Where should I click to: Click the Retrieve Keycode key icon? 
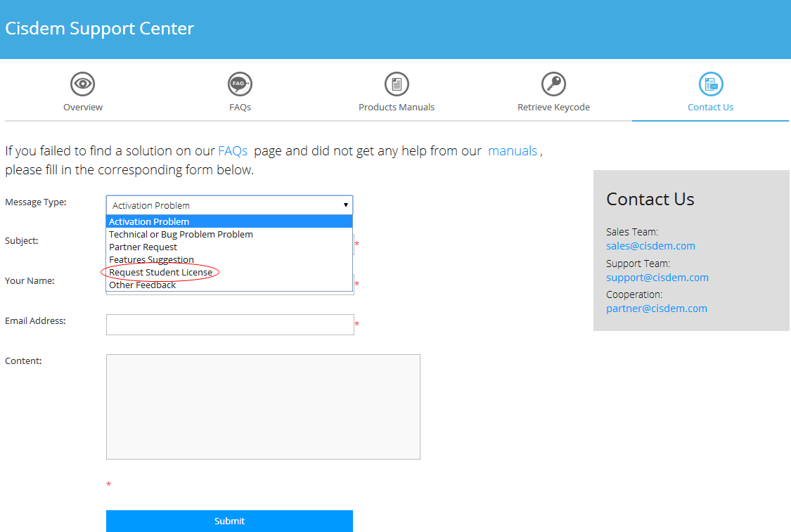pyautogui.click(x=553, y=84)
